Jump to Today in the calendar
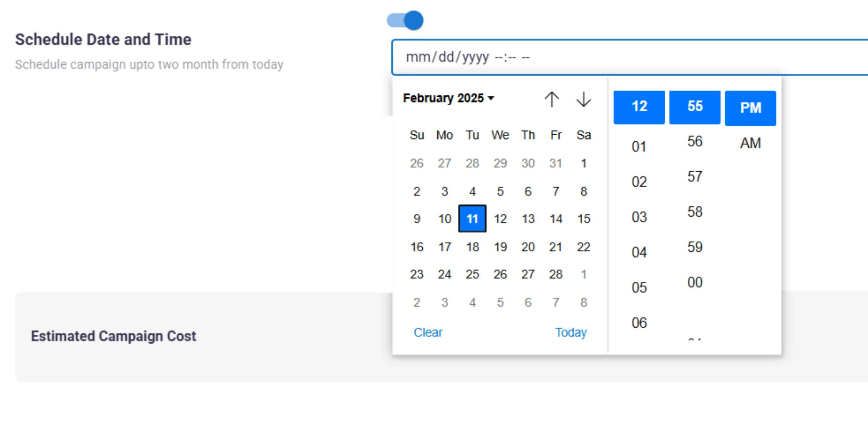This screenshot has width=868, height=421. click(570, 332)
